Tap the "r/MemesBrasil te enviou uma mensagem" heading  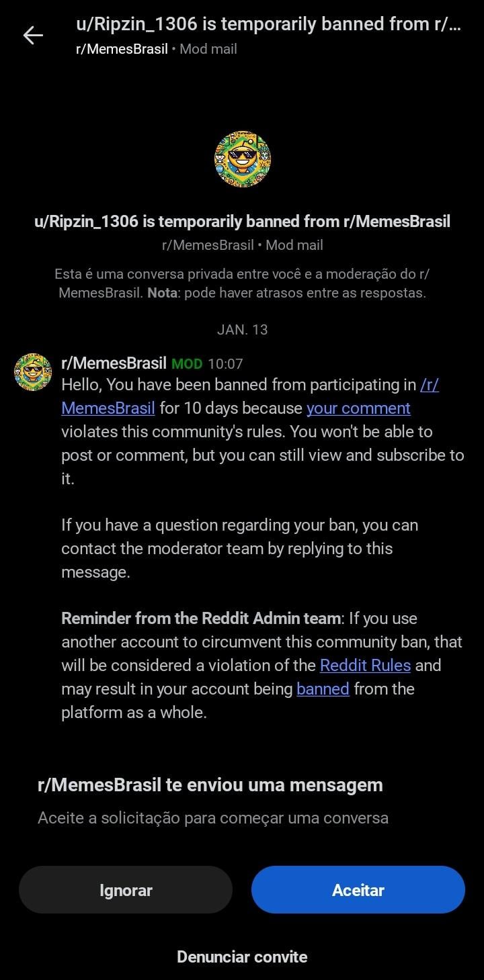(210, 785)
